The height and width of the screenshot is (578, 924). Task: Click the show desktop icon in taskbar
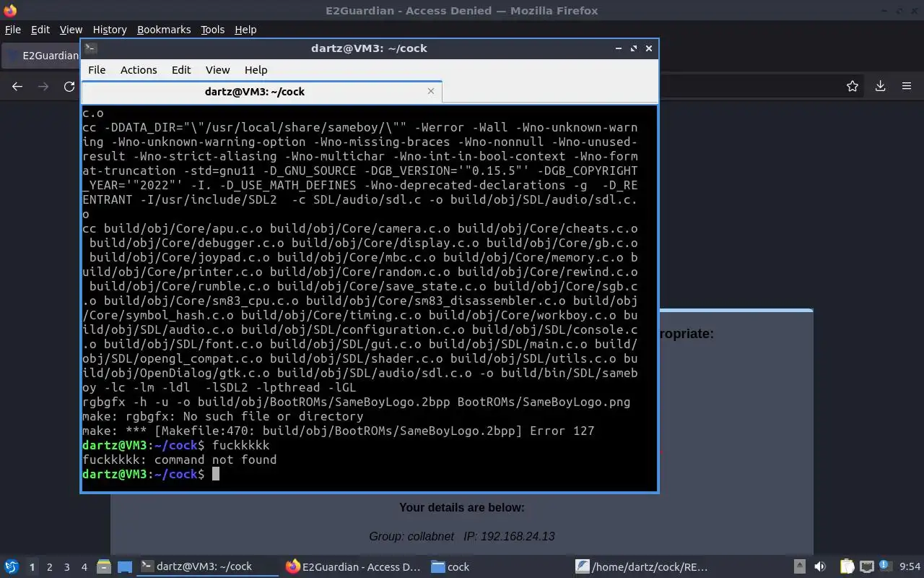[125, 567]
